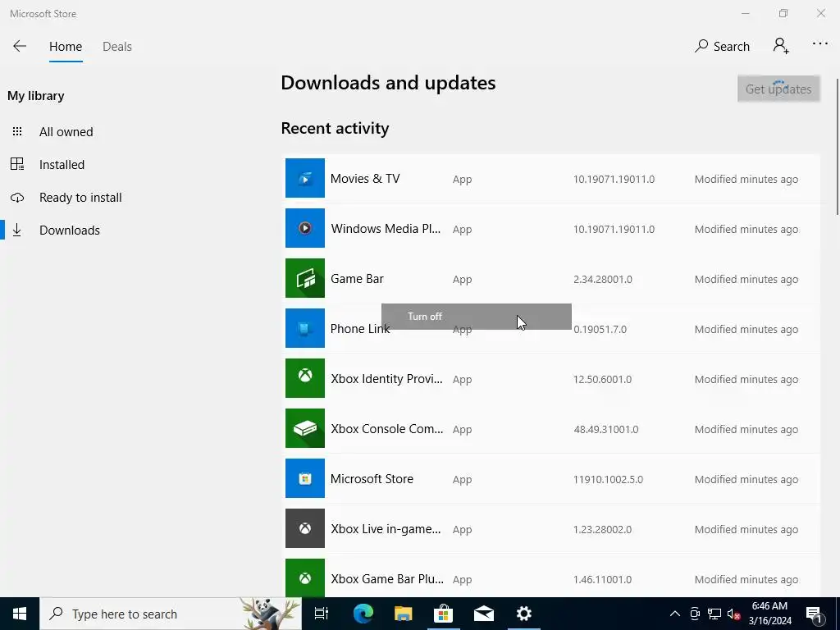Click version 1.23.28002.0 text

pos(603,529)
